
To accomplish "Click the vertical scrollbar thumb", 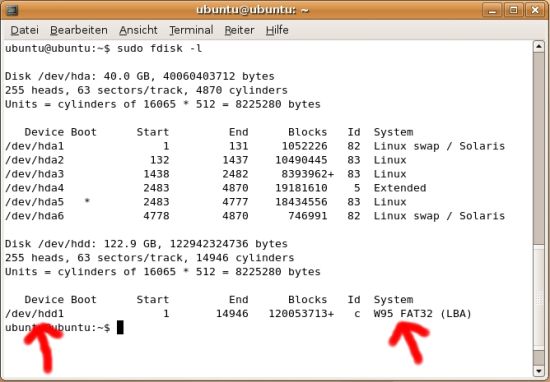I will (538, 297).
